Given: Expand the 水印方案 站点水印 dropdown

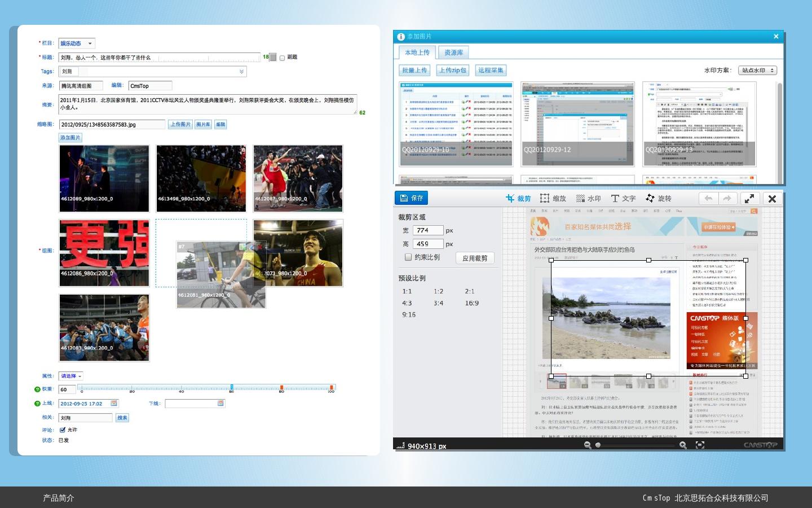Looking at the screenshot, I should [x=758, y=71].
